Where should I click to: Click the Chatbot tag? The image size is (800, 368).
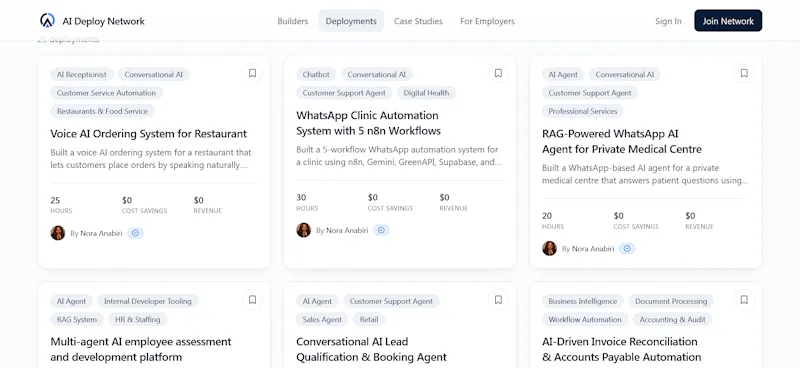pyautogui.click(x=316, y=75)
